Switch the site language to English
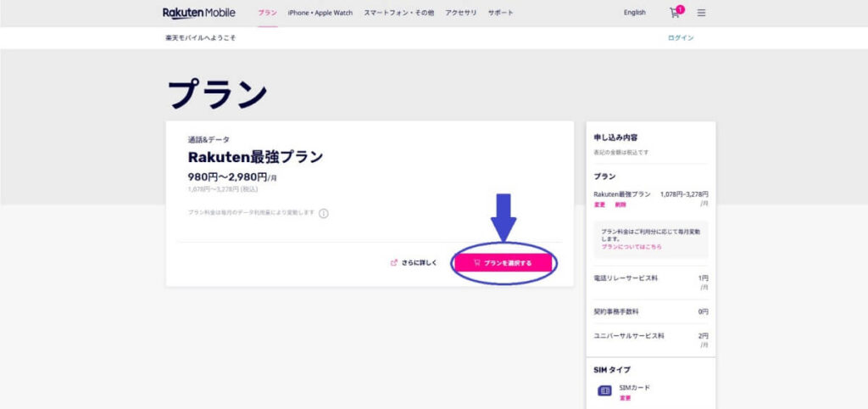Screen dimensions: 868x409 click(x=634, y=13)
